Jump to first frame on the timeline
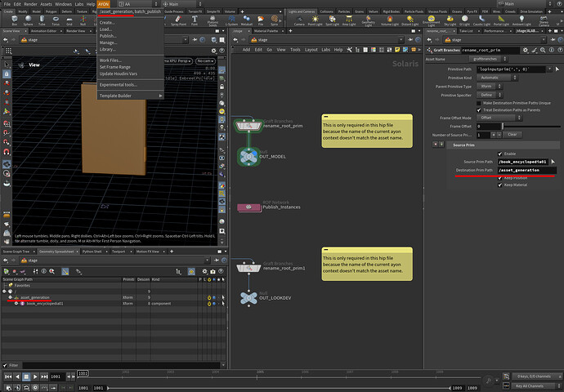The height and width of the screenshot is (392, 564). point(8,376)
